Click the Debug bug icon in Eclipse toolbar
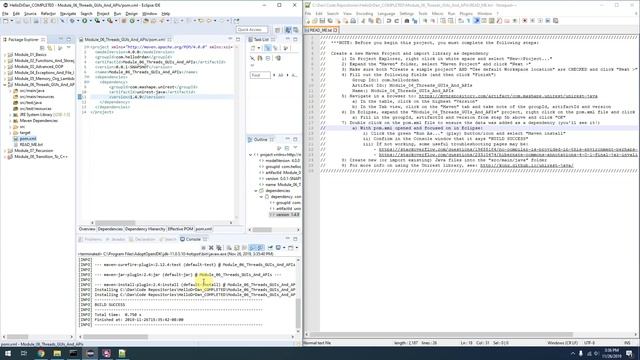Viewport: 640px width, 360px height. pyautogui.click(x=72, y=20)
